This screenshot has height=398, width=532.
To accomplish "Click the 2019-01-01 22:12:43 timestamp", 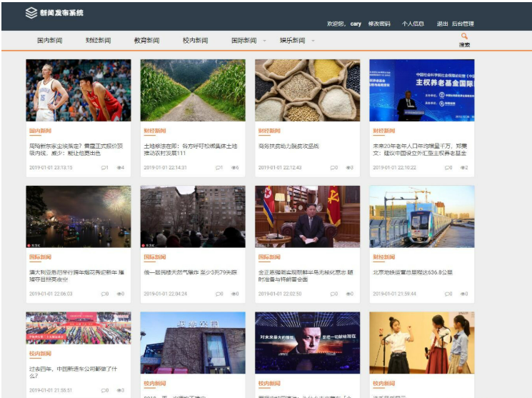I will coord(280,167).
